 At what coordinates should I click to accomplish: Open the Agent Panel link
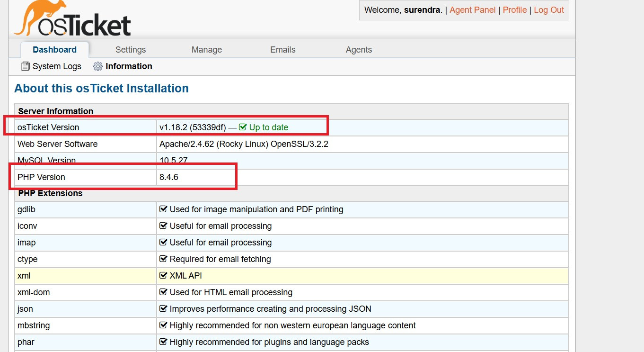click(472, 10)
